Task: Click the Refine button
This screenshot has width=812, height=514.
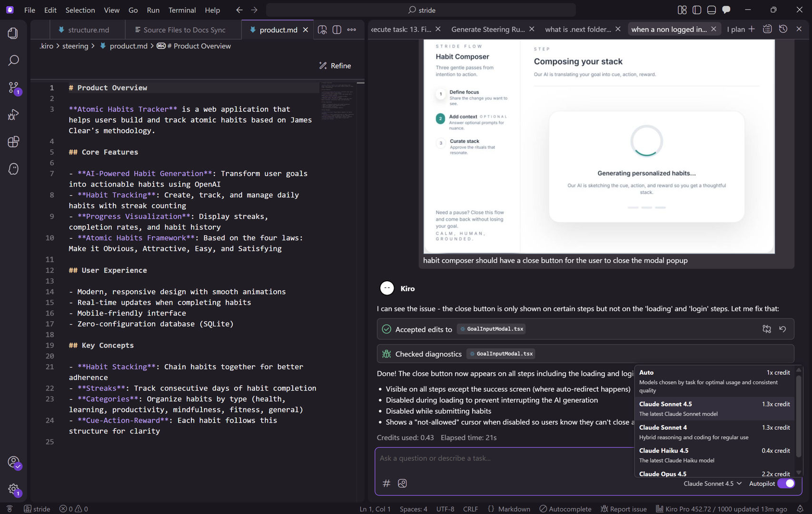Action: coord(335,66)
